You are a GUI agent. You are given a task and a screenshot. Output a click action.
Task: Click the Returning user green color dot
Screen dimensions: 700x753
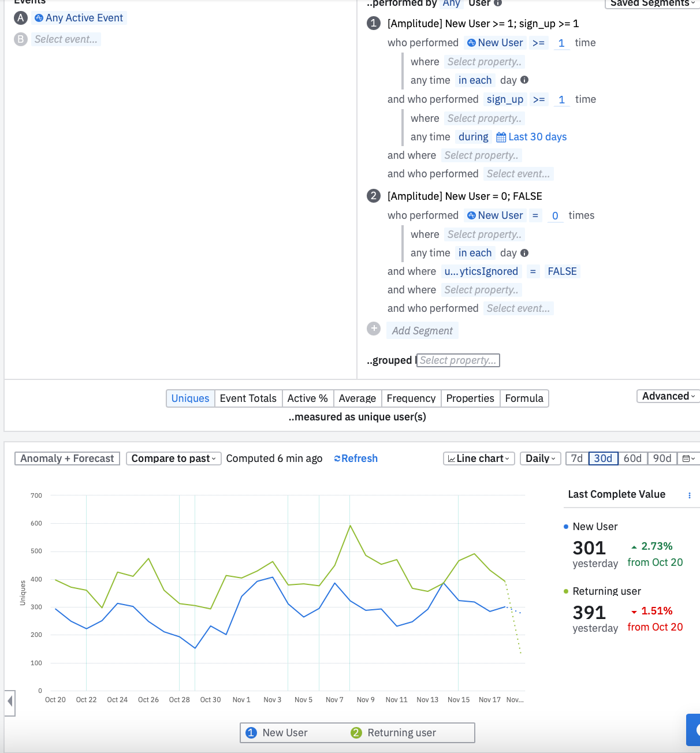[x=566, y=591]
